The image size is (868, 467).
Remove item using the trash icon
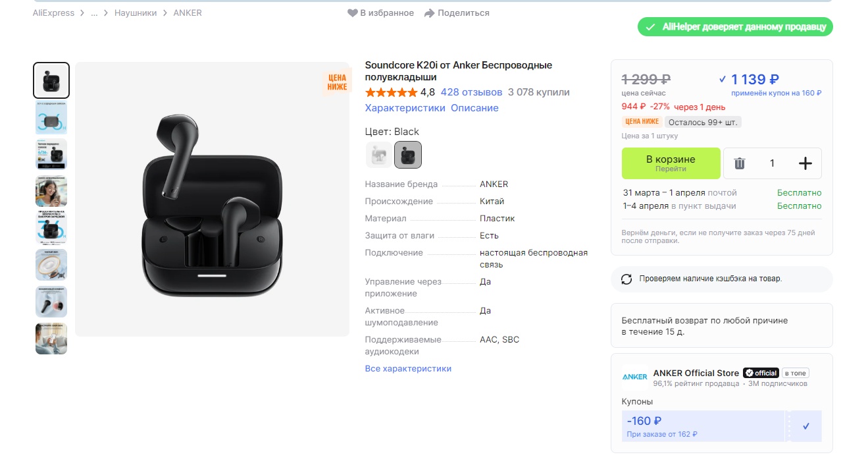point(740,163)
